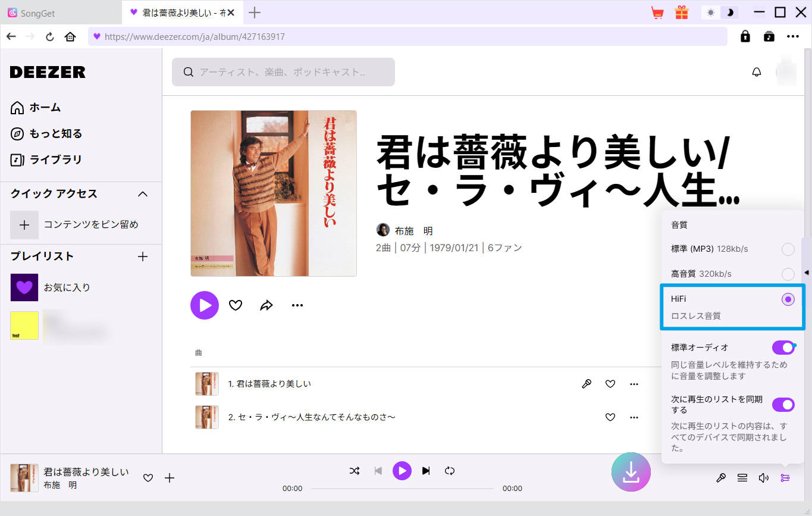The height and width of the screenshot is (516, 812).
Task: Open album more options menu
Action: point(297,305)
